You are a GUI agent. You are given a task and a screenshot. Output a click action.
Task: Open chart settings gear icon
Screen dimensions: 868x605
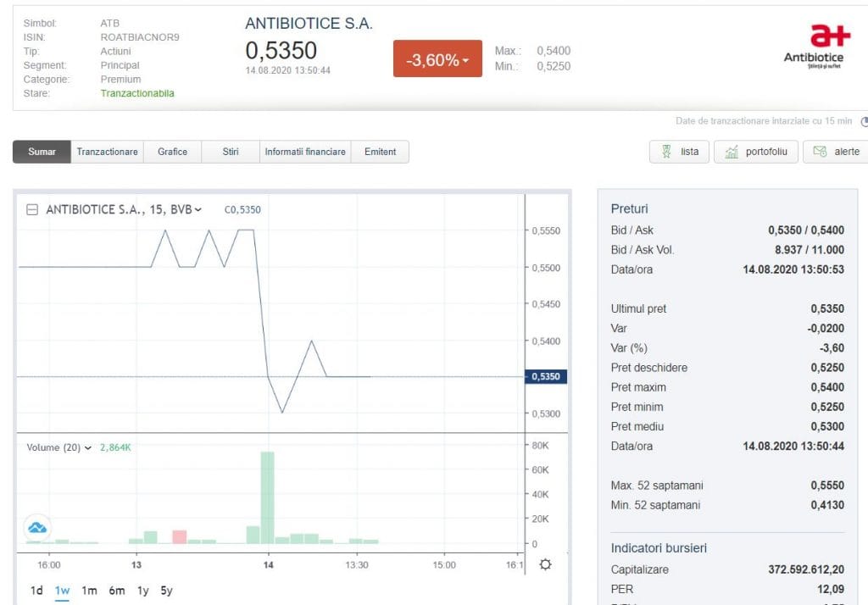coord(545,564)
